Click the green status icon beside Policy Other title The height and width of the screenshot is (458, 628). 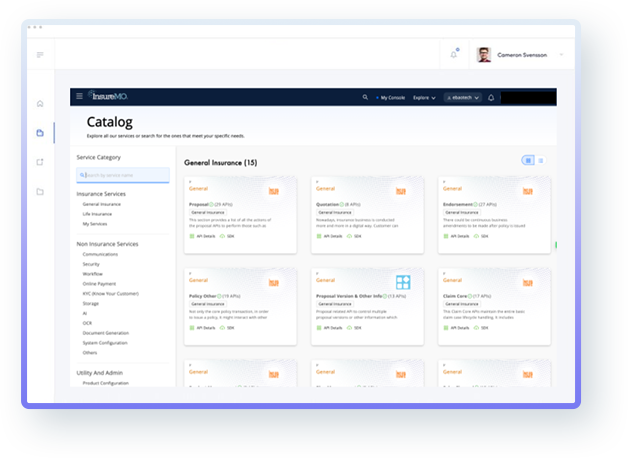pos(219,296)
